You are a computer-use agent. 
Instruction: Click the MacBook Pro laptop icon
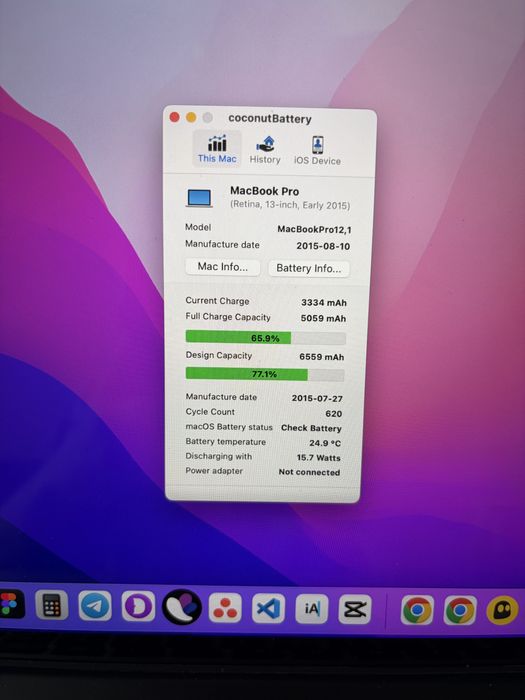point(199,198)
